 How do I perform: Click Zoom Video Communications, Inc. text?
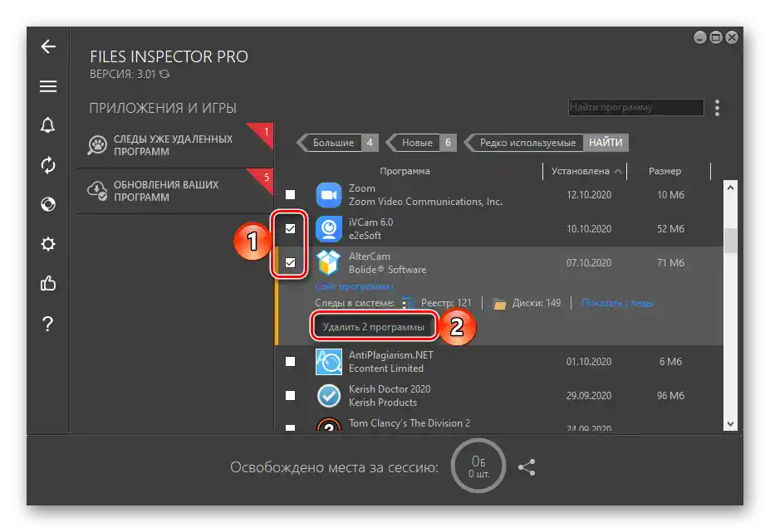425,202
